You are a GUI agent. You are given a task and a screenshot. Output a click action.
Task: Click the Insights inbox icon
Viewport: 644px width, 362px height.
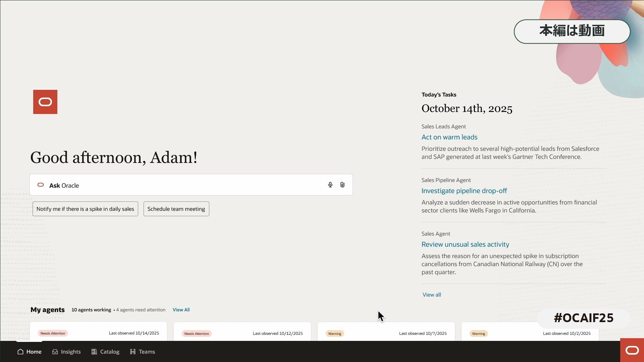click(55, 352)
